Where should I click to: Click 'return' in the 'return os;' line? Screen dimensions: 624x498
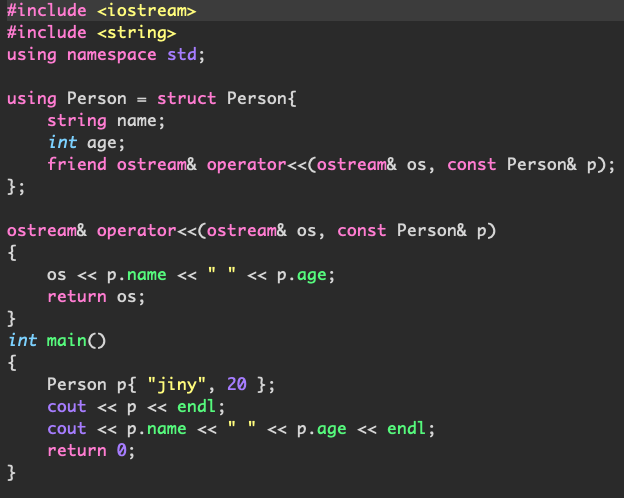pyautogui.click(x=77, y=297)
